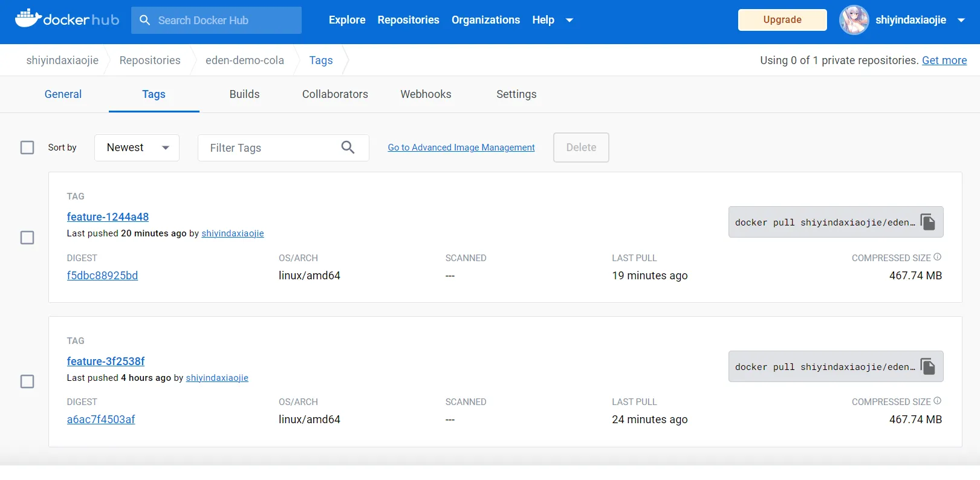Focus the Search Docker Hub field
This screenshot has width=980, height=480.
coord(216,20)
